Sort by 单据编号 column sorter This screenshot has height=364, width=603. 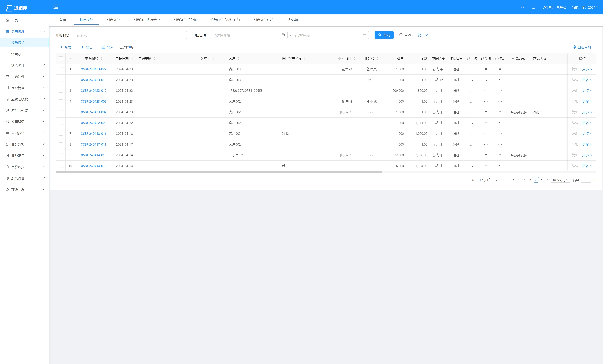[101, 58]
